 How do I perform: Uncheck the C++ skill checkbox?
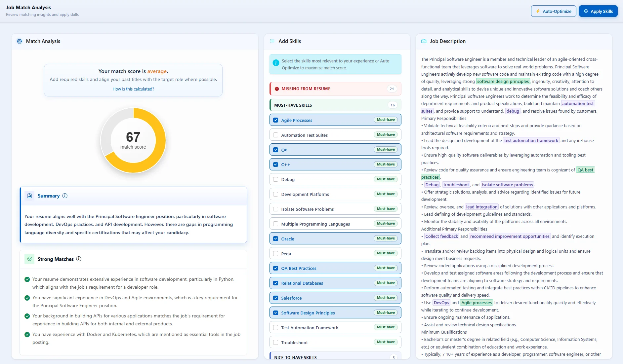click(x=276, y=164)
